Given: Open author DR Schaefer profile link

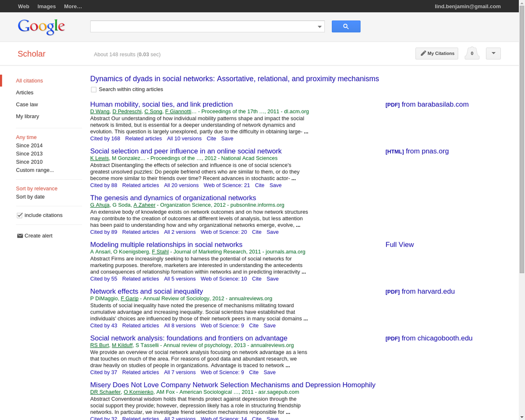Looking at the screenshot, I should pyautogui.click(x=105, y=392).
